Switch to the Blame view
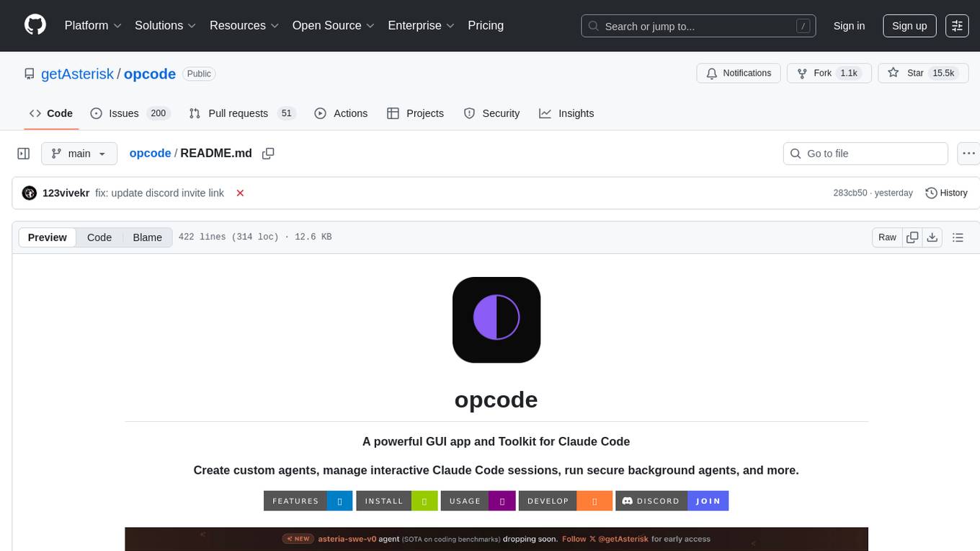This screenshot has width=980, height=551. [x=148, y=237]
